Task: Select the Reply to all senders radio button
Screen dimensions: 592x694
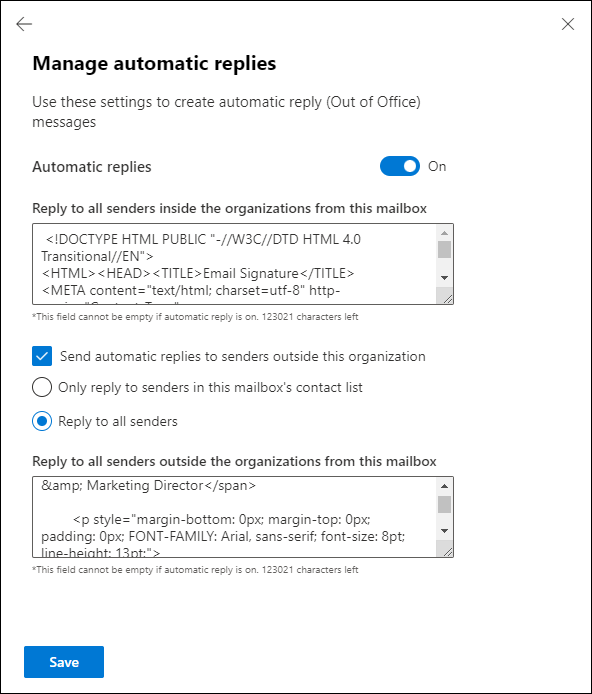Action: coord(42,421)
